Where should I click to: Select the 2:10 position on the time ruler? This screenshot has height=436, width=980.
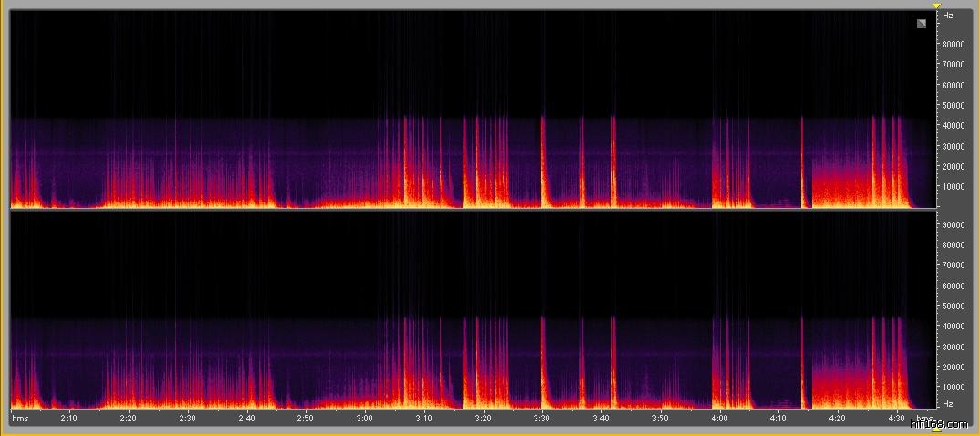click(68, 418)
